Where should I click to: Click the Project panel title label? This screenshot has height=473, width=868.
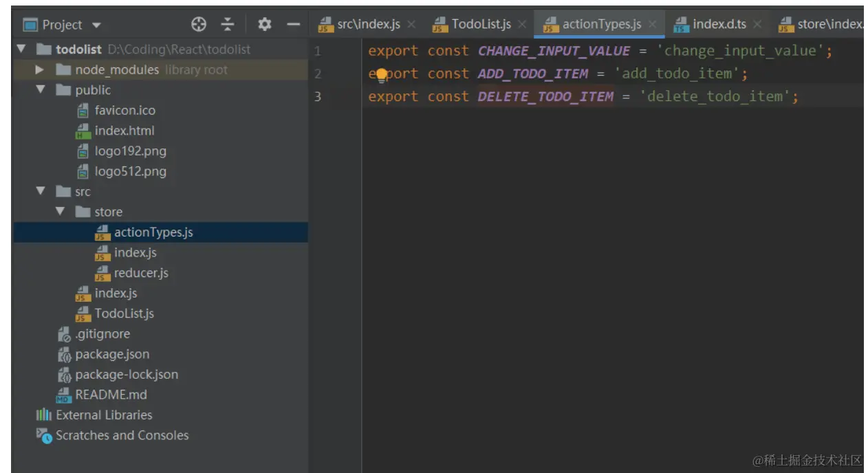62,25
